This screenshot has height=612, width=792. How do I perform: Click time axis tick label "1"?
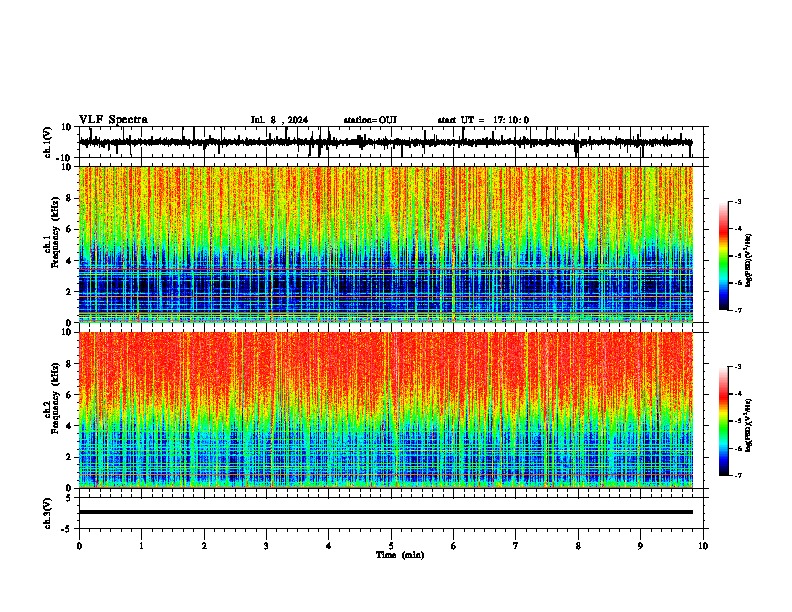pyautogui.click(x=141, y=546)
